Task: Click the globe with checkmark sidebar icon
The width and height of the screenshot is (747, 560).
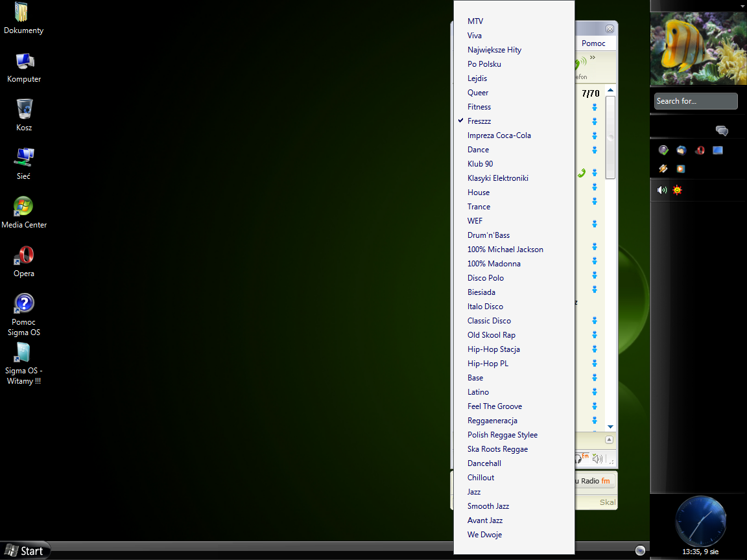Action: coord(663,150)
